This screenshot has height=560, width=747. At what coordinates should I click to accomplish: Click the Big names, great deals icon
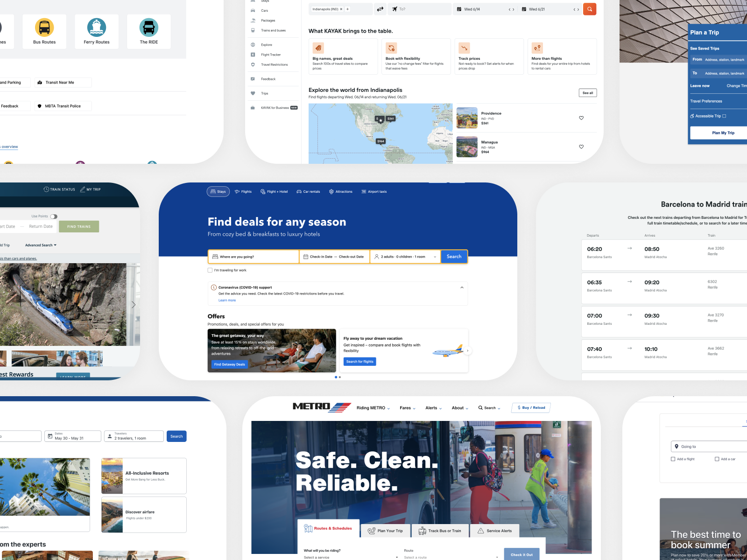tap(318, 48)
